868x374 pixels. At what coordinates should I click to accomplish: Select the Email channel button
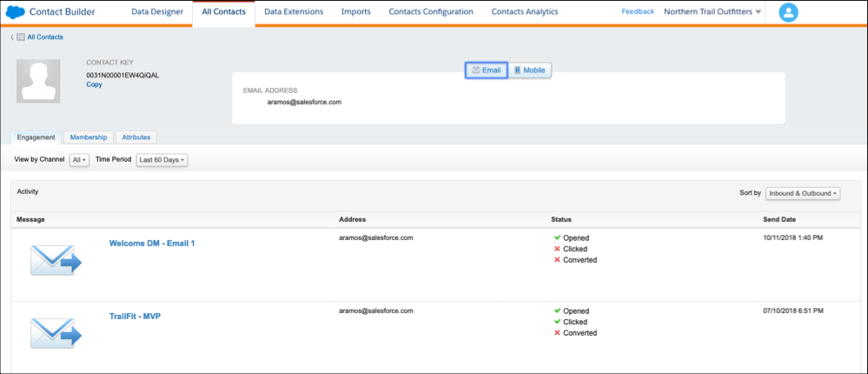point(486,70)
